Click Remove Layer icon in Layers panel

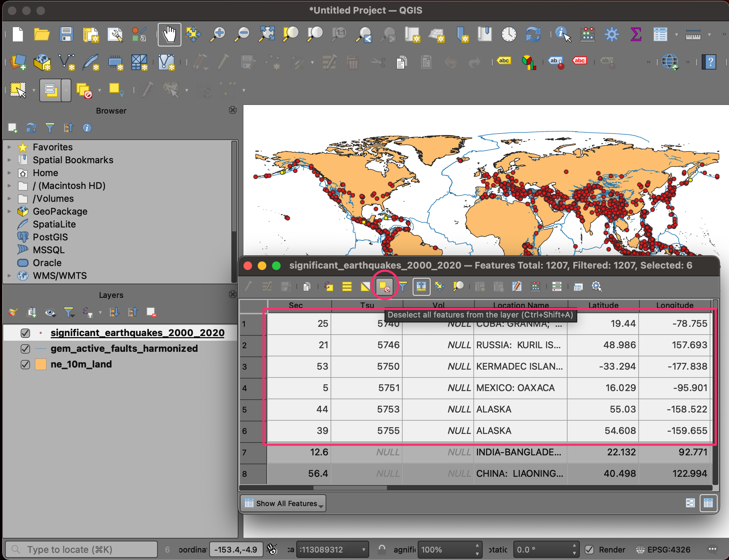coord(151,312)
